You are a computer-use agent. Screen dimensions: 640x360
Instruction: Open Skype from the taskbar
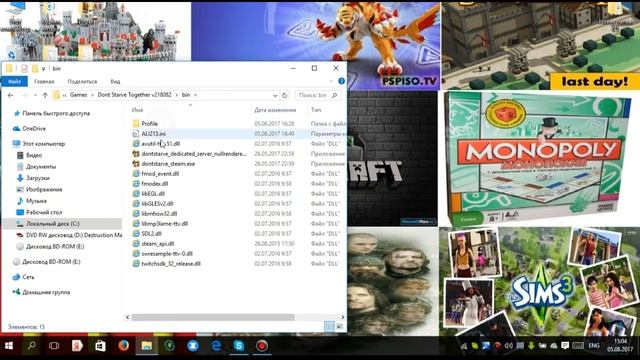click(x=239, y=346)
